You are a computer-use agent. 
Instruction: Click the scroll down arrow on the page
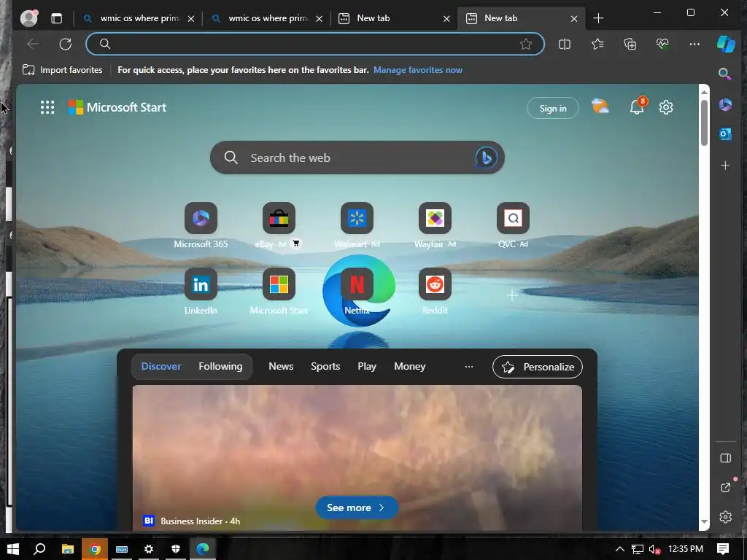[704, 522]
